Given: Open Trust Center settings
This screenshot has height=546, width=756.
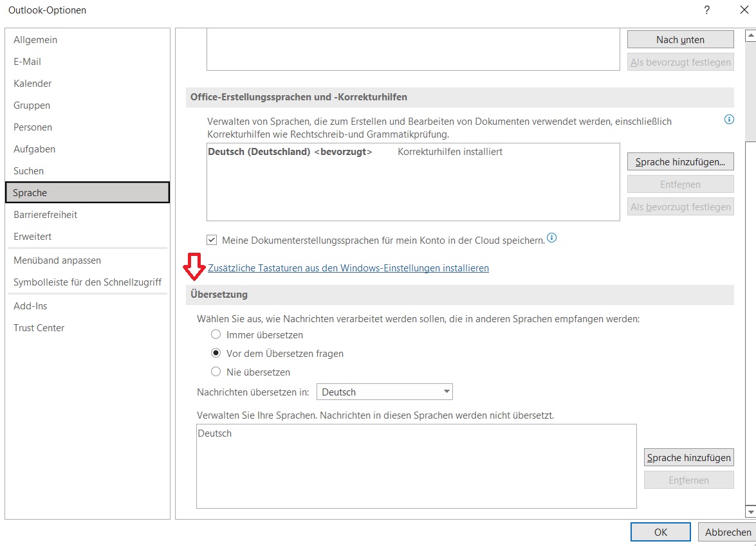Looking at the screenshot, I should (88, 328).
